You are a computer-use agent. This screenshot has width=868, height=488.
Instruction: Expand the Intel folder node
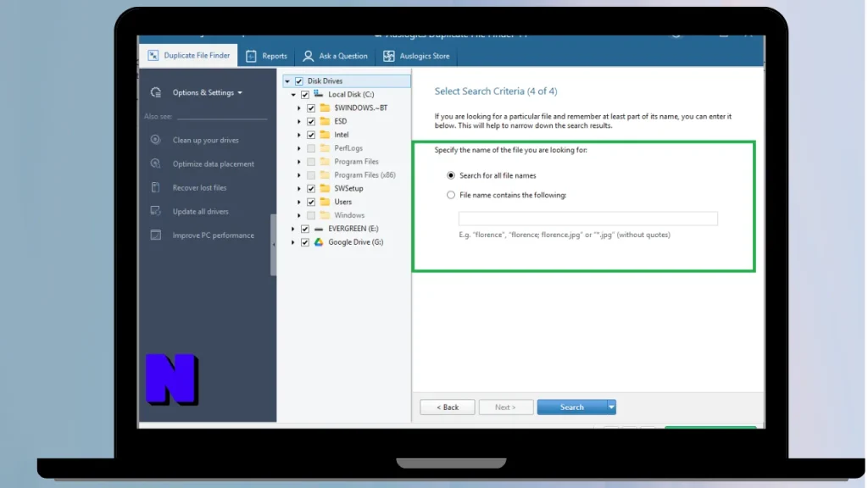(x=299, y=135)
